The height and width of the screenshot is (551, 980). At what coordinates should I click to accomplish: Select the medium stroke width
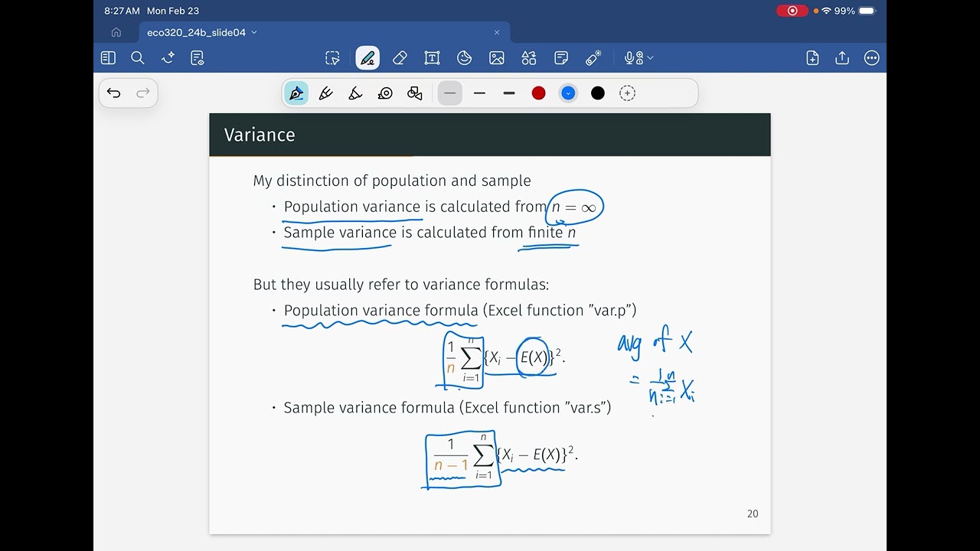tap(479, 93)
